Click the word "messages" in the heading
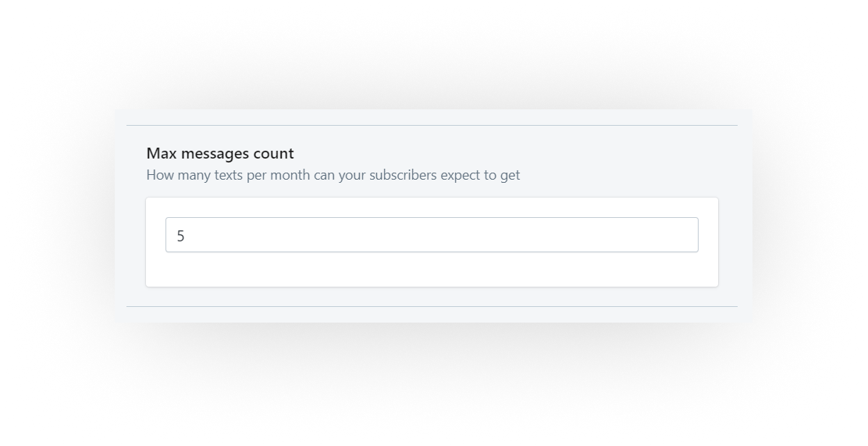The image size is (868, 446). click(215, 154)
